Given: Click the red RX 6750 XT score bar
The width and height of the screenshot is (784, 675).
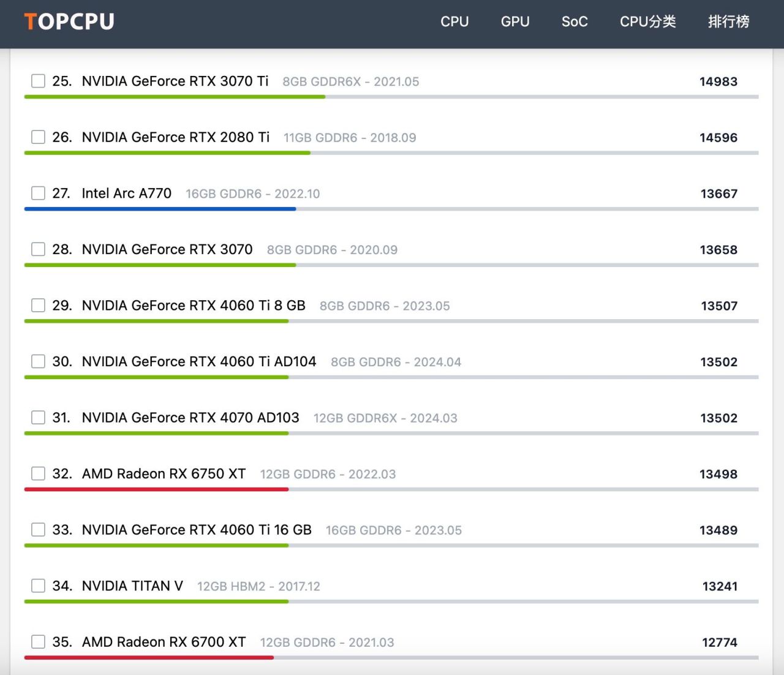Looking at the screenshot, I should pos(156,489).
